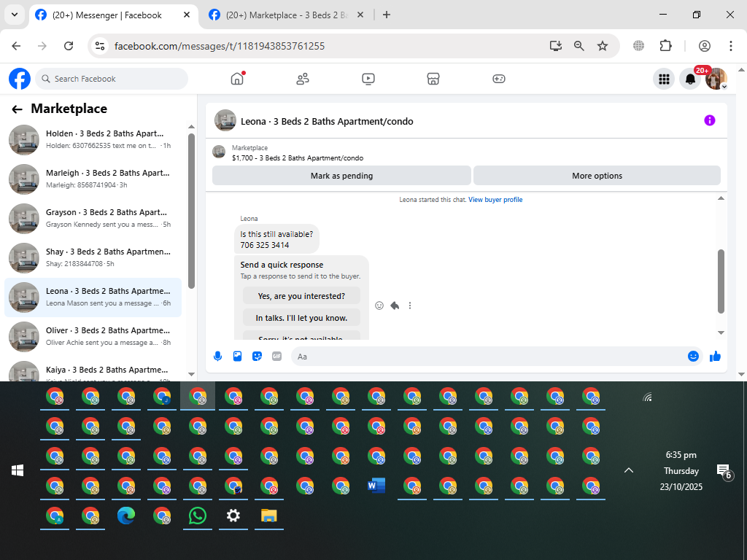Open the Facebook menu grid icon
Screen dimensions: 747x560
(x=664, y=79)
